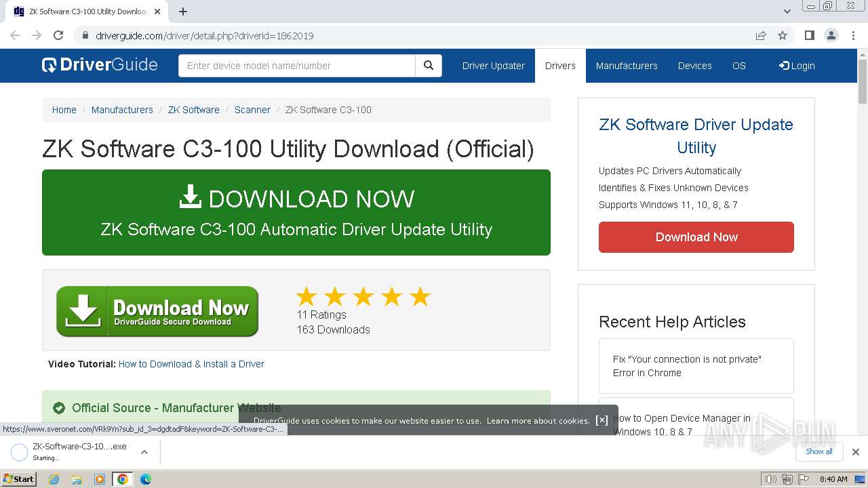Viewport: 868px width, 488px height.
Task: Click the Chrome taskbar icon
Action: click(x=123, y=479)
